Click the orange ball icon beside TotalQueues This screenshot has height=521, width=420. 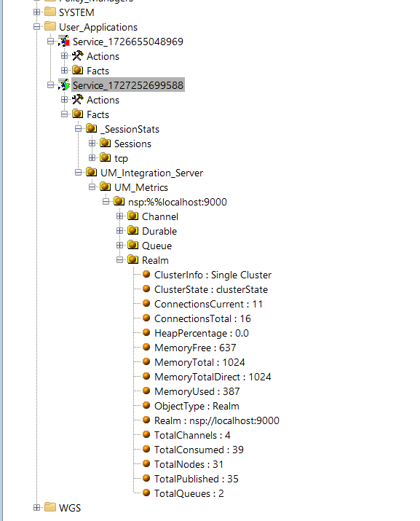146,493
